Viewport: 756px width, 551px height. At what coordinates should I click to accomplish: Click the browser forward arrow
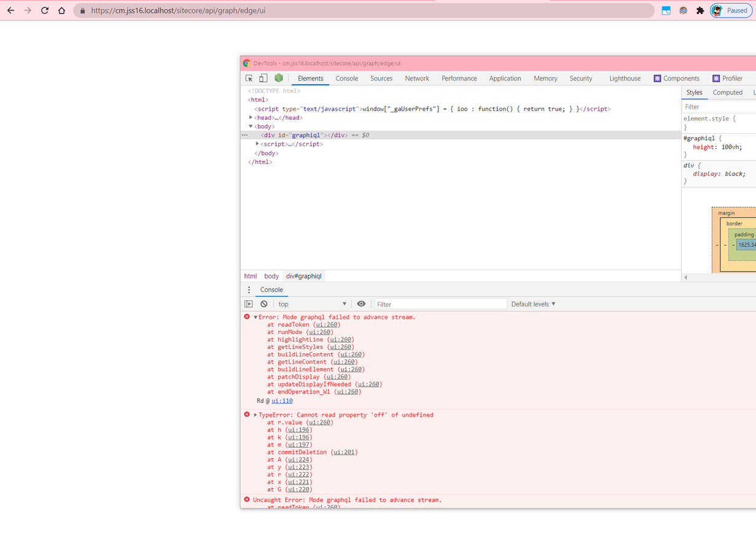click(x=28, y=10)
